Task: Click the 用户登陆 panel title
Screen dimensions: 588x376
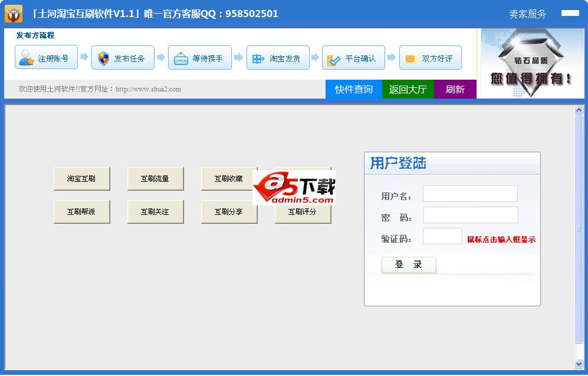Action: [x=398, y=164]
